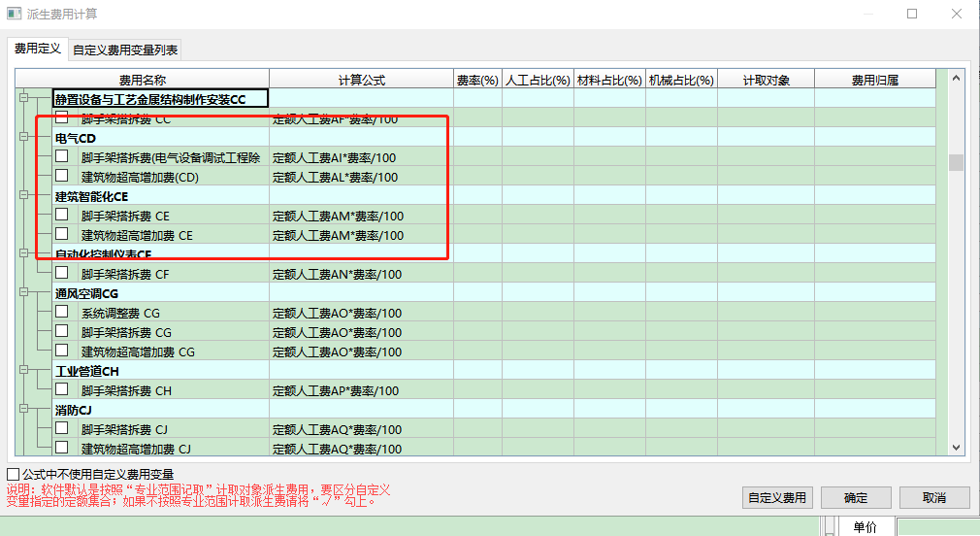Collapse the 自动化控制仪表CF tree node
The image size is (980, 536).
coord(23,252)
